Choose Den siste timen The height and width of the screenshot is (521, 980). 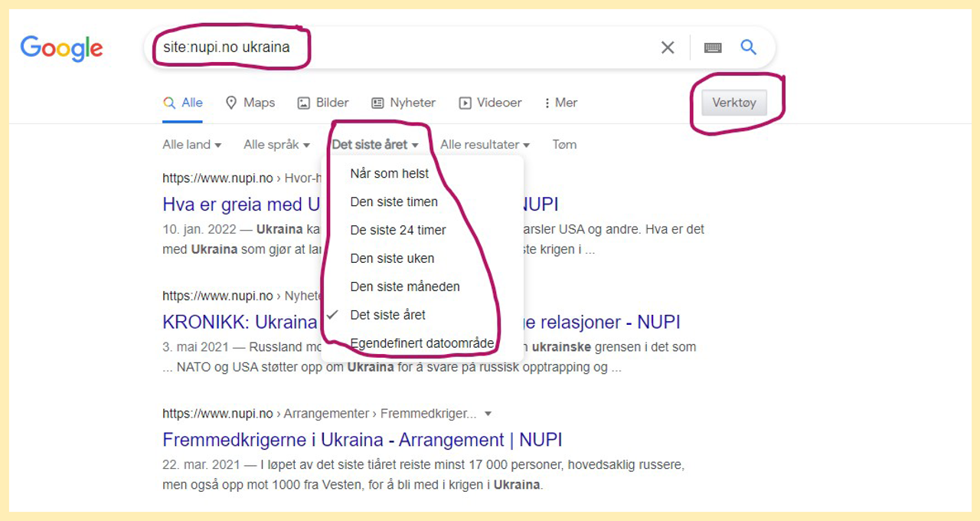click(x=422, y=202)
